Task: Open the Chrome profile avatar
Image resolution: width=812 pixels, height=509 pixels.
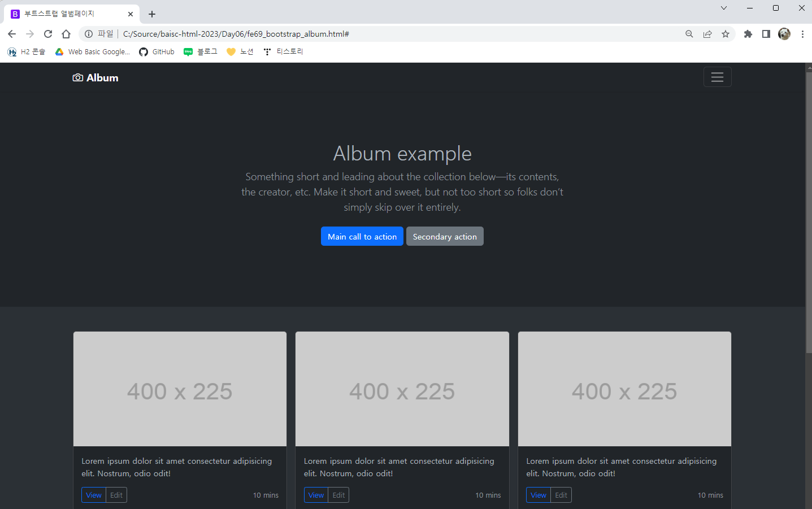Action: point(784,34)
